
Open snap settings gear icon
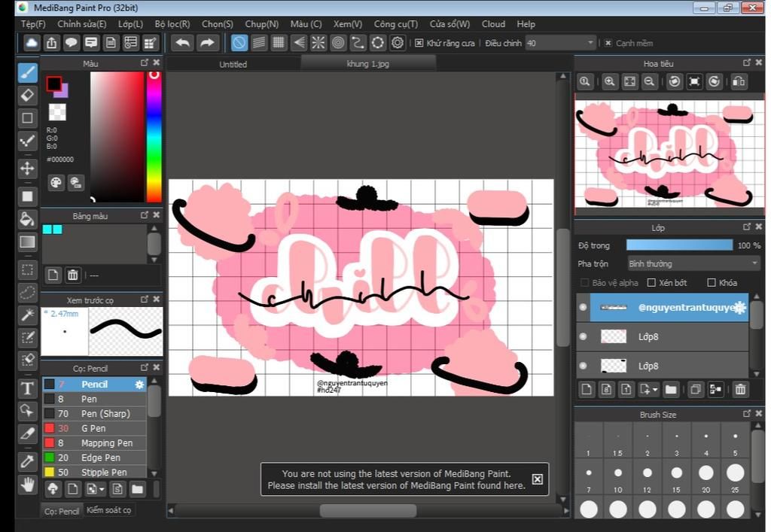pyautogui.click(x=398, y=43)
